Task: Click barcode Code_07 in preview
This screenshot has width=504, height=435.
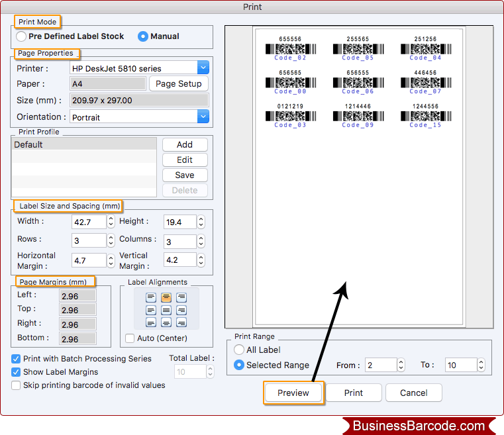Action: click(x=425, y=82)
